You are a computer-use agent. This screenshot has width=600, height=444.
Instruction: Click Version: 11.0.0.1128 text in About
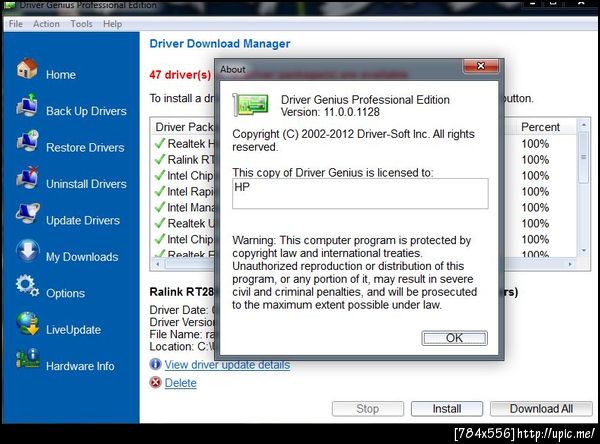click(330, 112)
